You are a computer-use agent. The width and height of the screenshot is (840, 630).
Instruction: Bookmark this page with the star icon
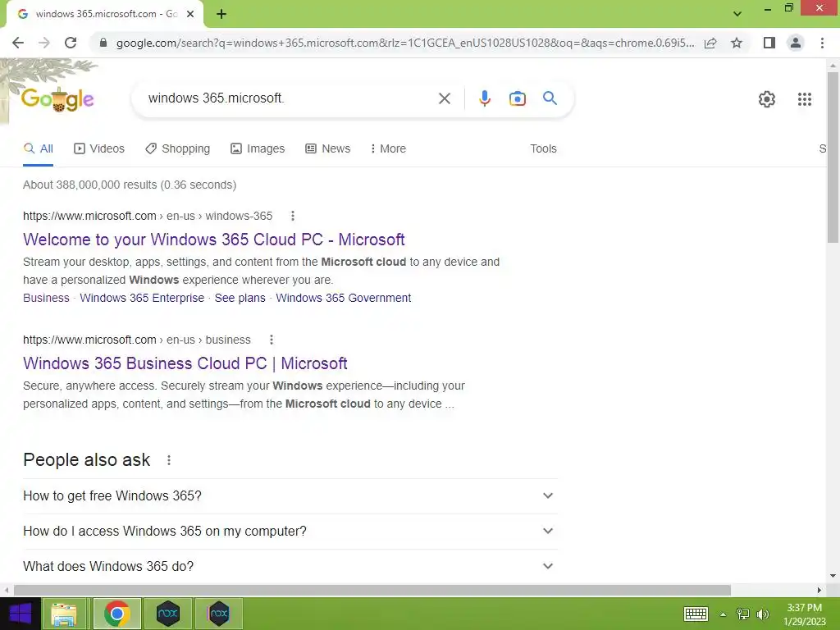click(737, 43)
